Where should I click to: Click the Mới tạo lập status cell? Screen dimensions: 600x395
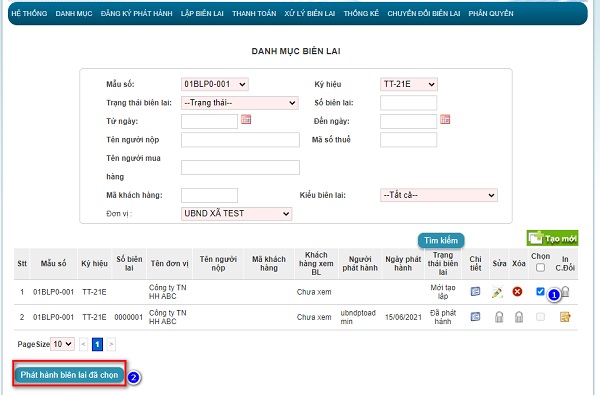443,292
